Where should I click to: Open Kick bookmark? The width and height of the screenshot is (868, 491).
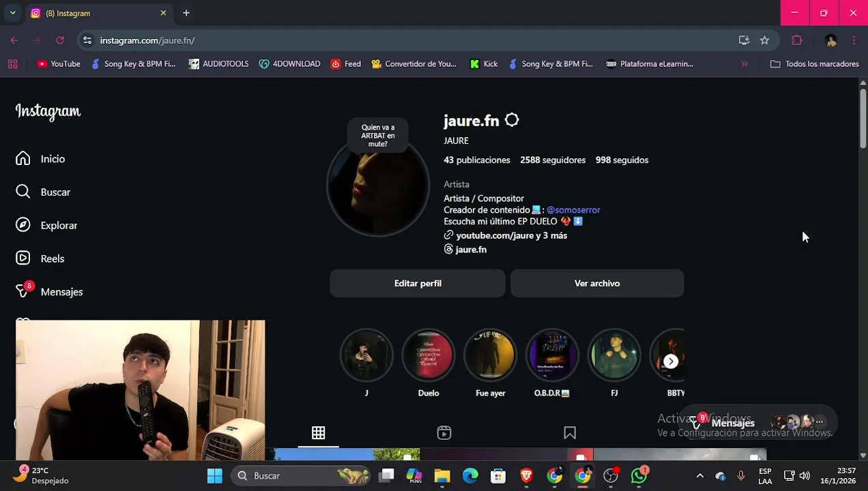[x=484, y=64]
